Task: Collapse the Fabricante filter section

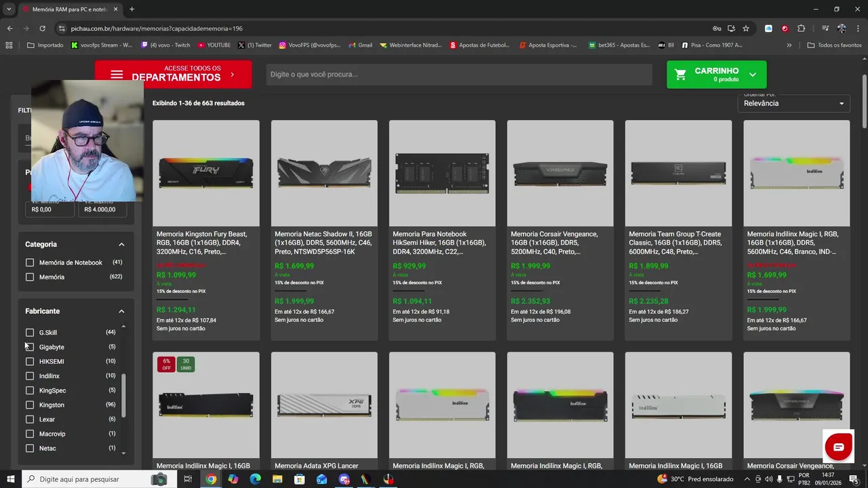Action: (121, 311)
